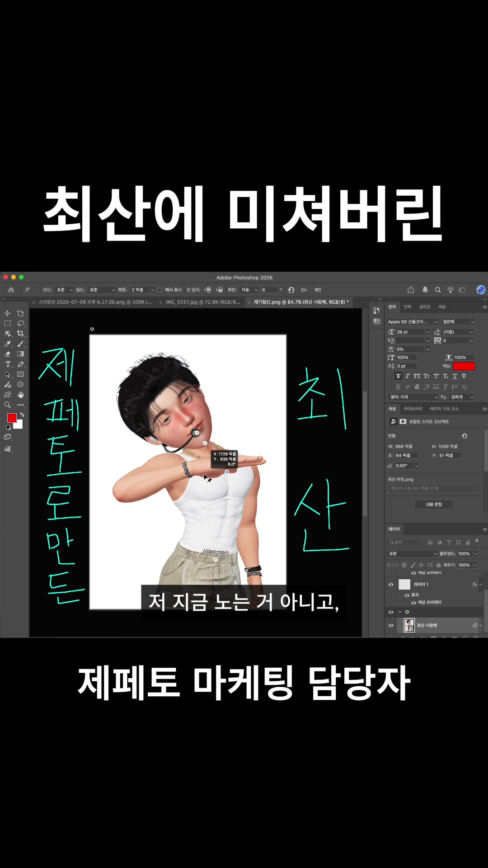This screenshot has height=868, width=488.
Task: Reset transform in the Properties panel
Action: tap(464, 436)
